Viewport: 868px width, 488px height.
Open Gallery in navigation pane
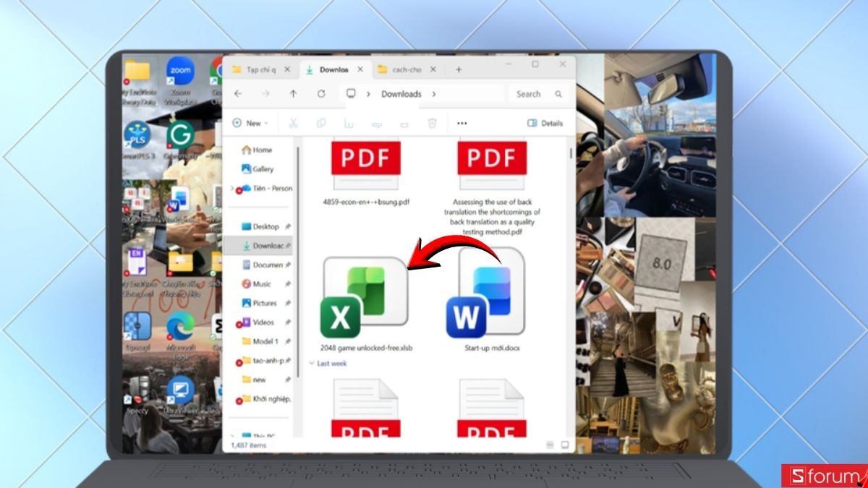point(258,168)
